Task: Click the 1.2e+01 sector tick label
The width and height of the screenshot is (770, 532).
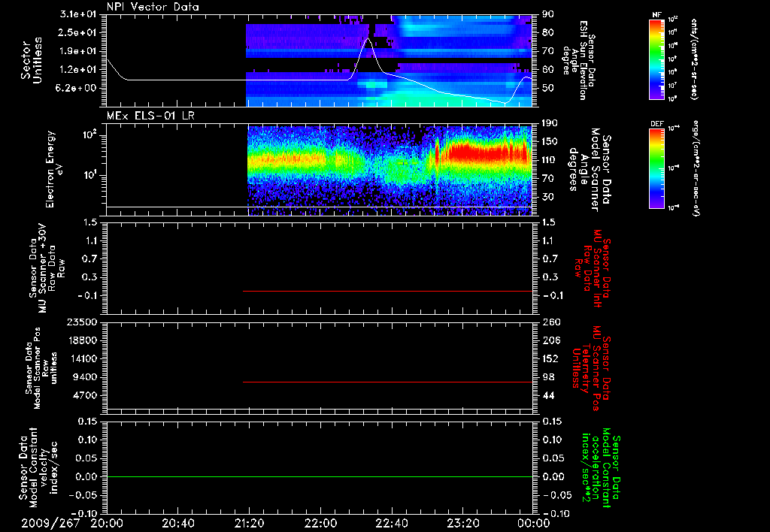Action: (x=78, y=70)
